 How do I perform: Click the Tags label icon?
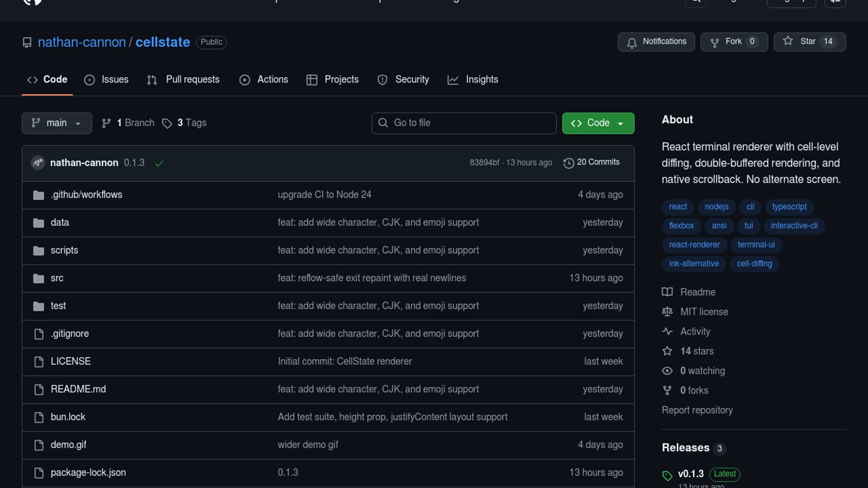[167, 123]
